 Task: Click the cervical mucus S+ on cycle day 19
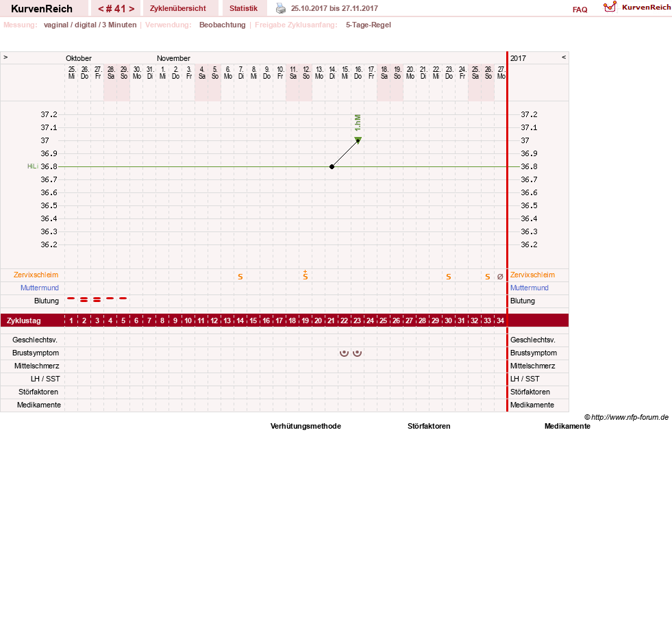(x=305, y=275)
